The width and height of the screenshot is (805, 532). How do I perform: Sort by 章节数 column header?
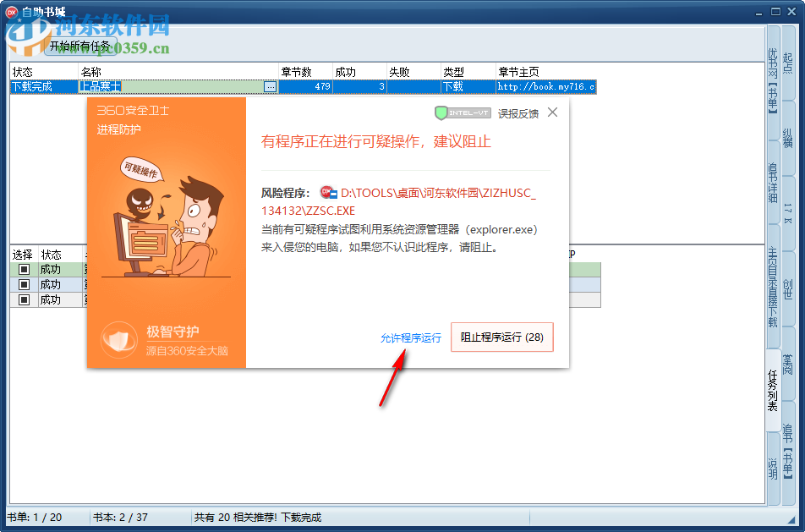pos(305,72)
